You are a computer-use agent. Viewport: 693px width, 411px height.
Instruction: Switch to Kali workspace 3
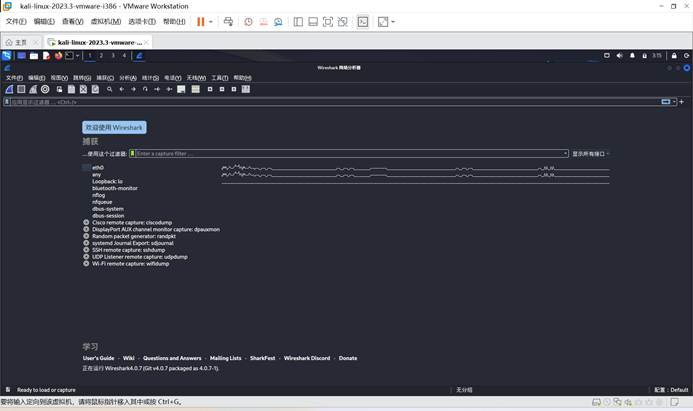(x=113, y=56)
